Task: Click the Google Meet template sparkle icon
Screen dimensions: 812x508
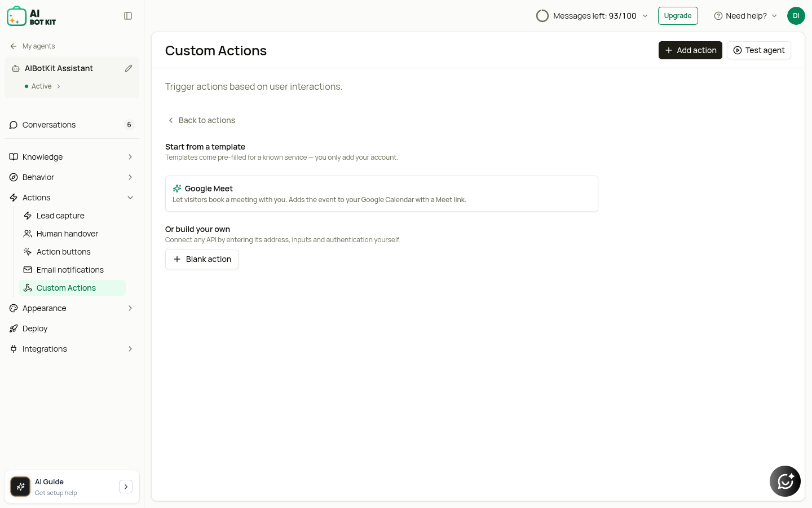Action: (177, 189)
